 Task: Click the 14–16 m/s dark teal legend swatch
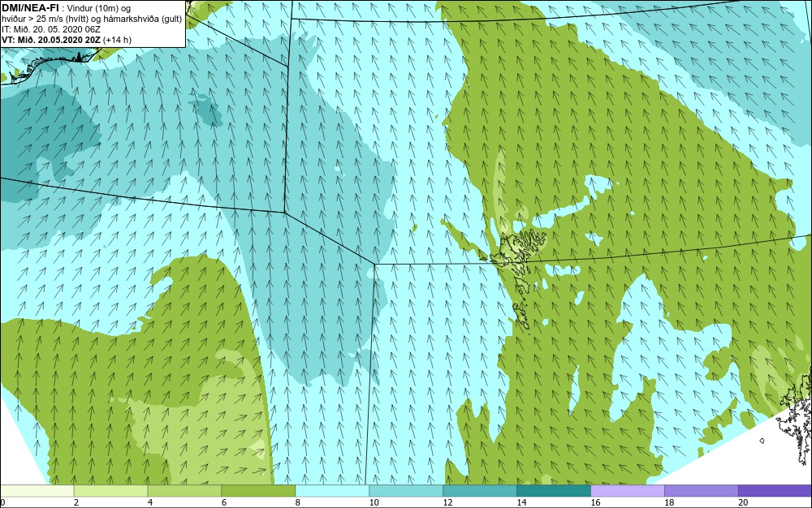pos(554,490)
